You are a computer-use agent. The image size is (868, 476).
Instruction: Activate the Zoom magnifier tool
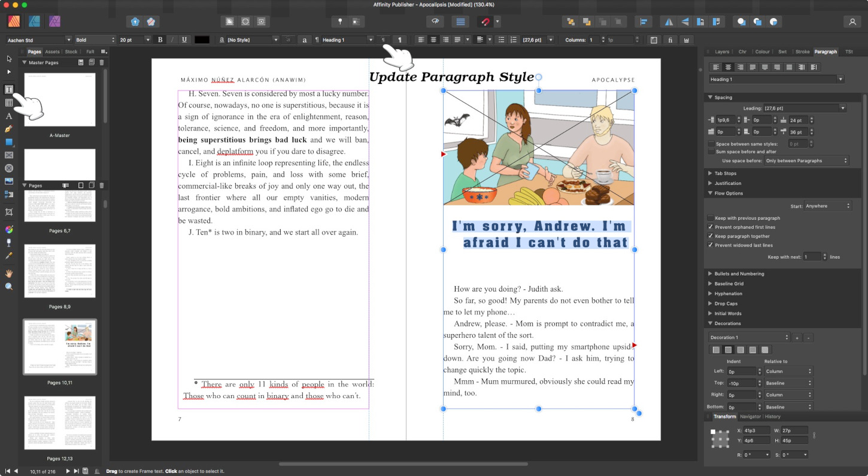pos(9,287)
